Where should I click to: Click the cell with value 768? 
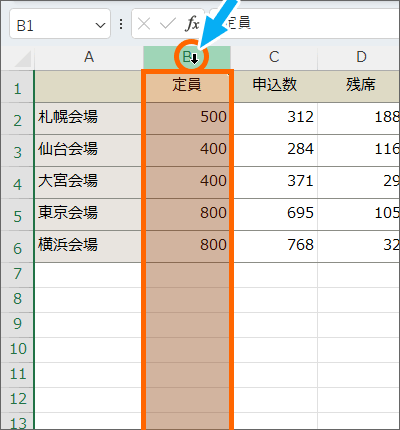[x=274, y=246]
